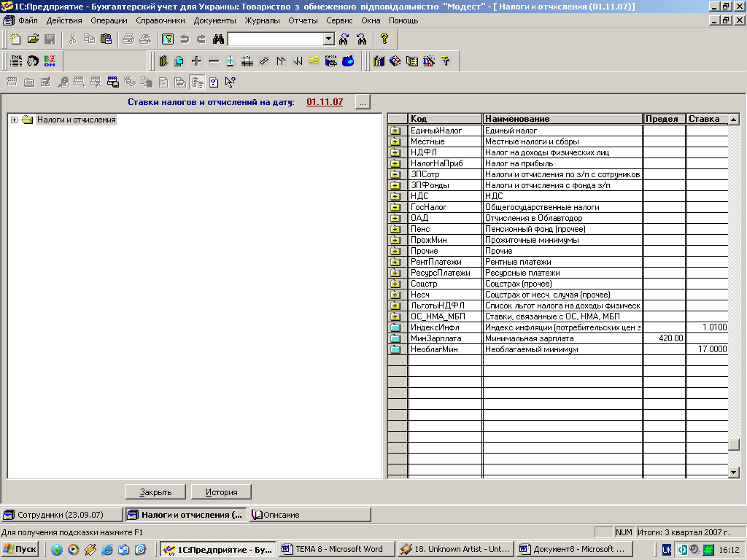Open the Отчеты menu

pyautogui.click(x=303, y=20)
